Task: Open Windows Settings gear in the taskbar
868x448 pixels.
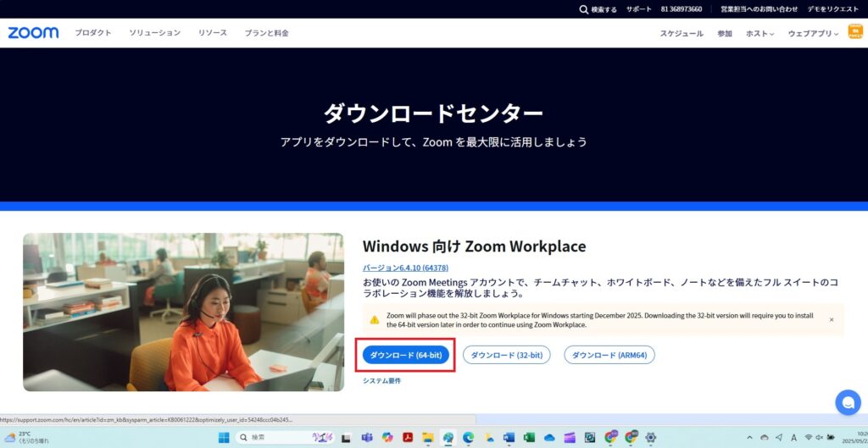Action: pyautogui.click(x=650, y=438)
